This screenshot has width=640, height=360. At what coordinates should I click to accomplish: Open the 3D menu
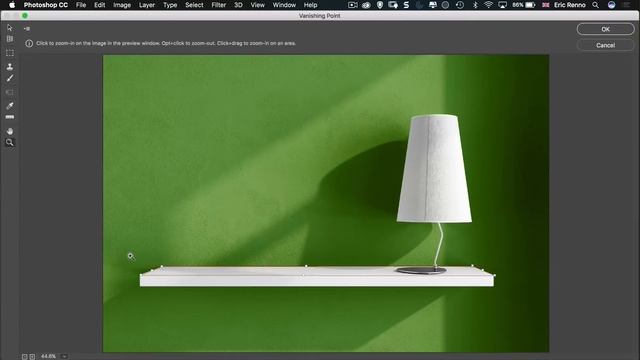coord(238,5)
